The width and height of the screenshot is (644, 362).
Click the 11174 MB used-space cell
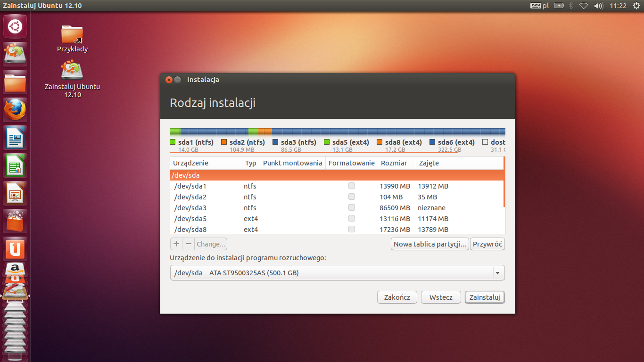[x=433, y=219]
